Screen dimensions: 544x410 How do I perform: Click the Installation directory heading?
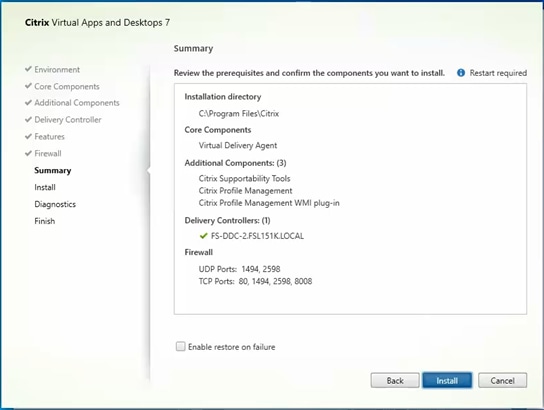[x=223, y=97]
